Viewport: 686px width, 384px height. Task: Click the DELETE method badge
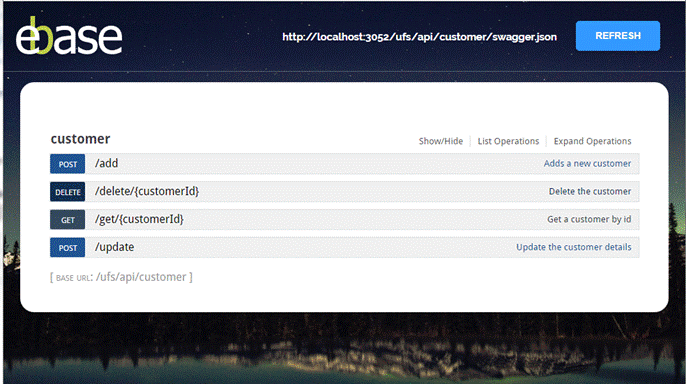click(67, 192)
